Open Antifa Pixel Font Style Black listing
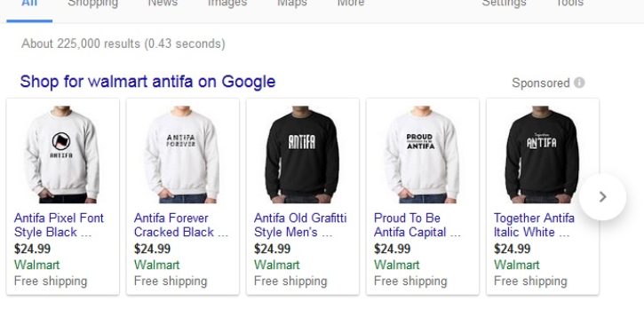The width and height of the screenshot is (644, 333). (59, 225)
